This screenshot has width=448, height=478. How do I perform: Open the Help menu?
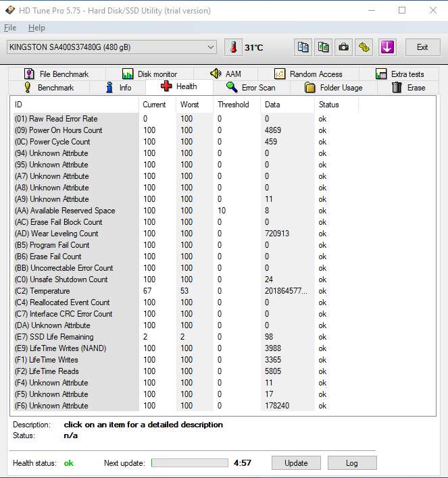[x=36, y=28]
